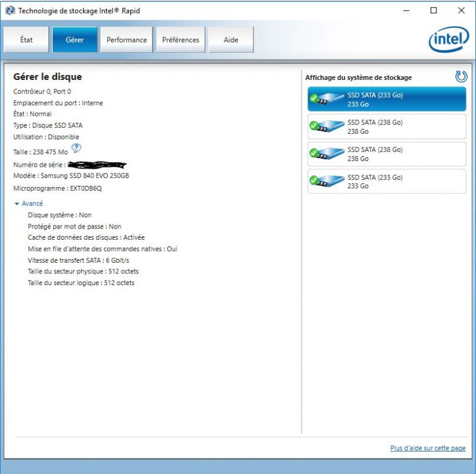Image resolution: width=476 pixels, height=474 pixels.
Task: Click the Intel logo in header
Action: click(x=448, y=40)
